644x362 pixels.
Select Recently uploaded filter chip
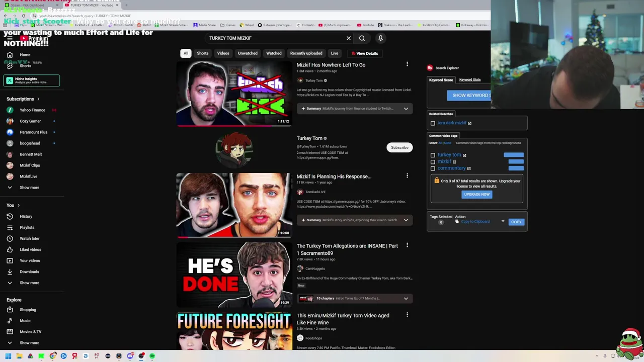pos(306,53)
